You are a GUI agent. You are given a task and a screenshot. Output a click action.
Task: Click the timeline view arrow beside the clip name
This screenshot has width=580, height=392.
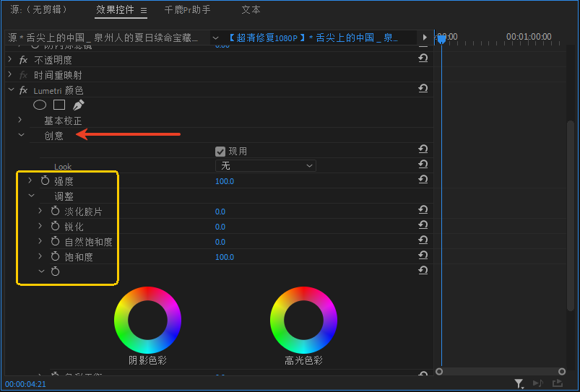[425, 38]
